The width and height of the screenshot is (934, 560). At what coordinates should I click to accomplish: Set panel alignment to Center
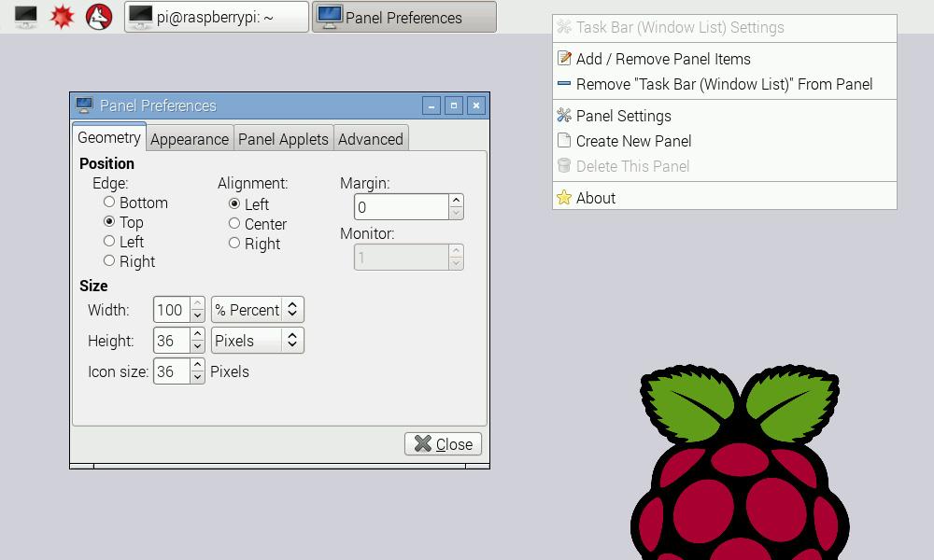(235, 224)
